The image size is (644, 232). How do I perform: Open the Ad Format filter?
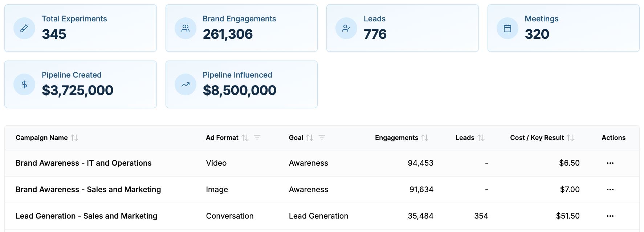(x=257, y=137)
